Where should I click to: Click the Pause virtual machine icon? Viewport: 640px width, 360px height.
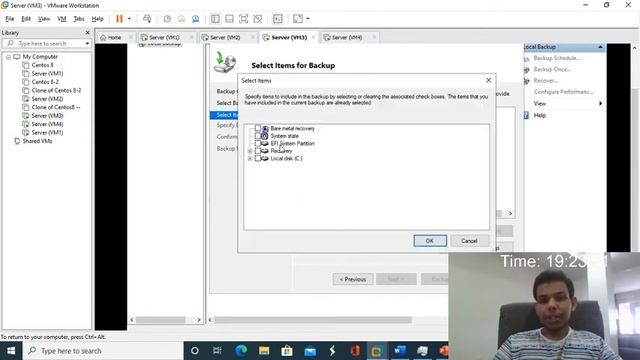pos(119,19)
